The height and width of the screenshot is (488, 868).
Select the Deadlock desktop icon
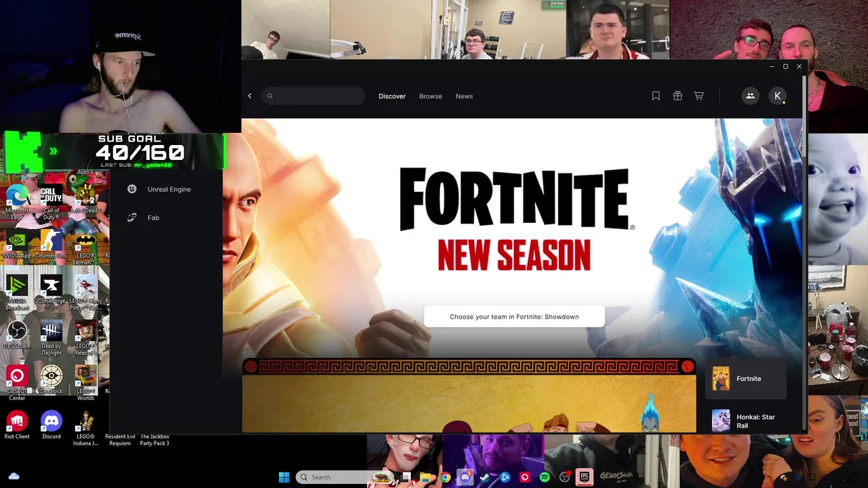tap(52, 380)
